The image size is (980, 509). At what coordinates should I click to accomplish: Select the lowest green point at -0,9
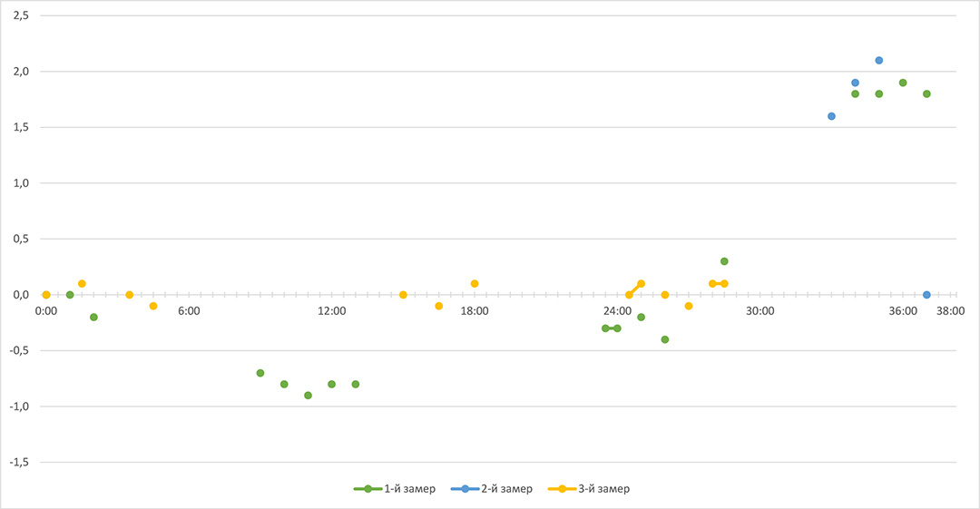point(308,396)
